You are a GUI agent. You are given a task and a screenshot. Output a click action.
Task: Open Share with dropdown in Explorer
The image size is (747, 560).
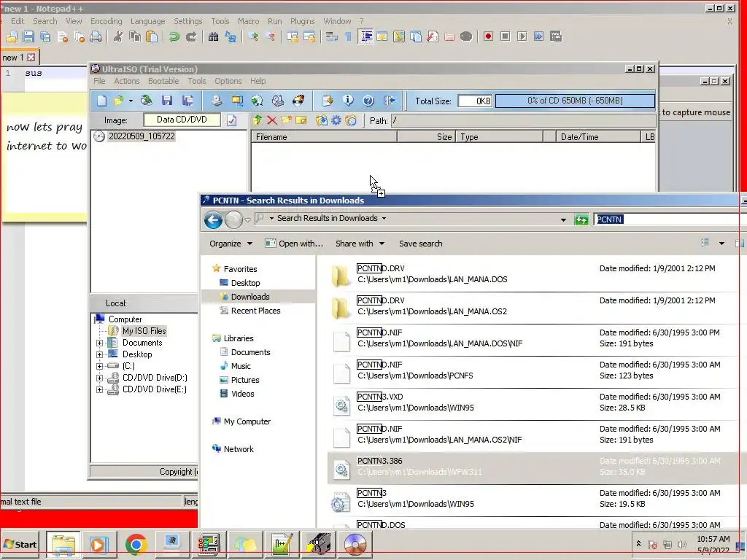(360, 244)
